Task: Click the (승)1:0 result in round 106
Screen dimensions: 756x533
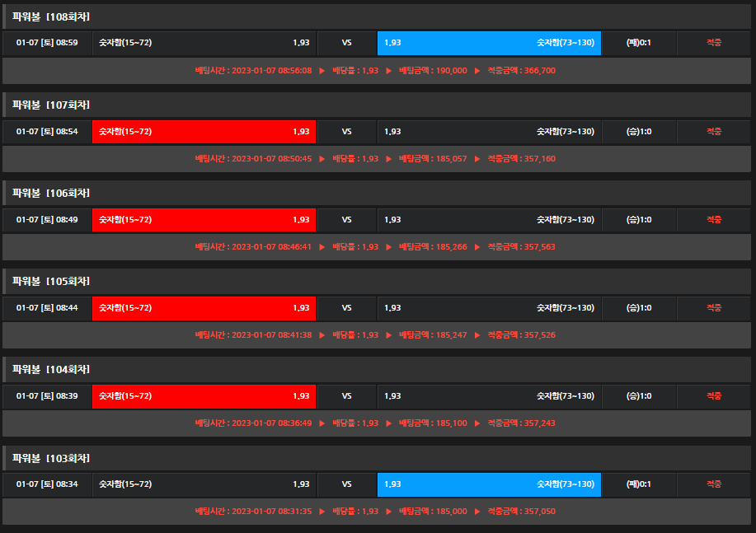Action: pos(638,219)
